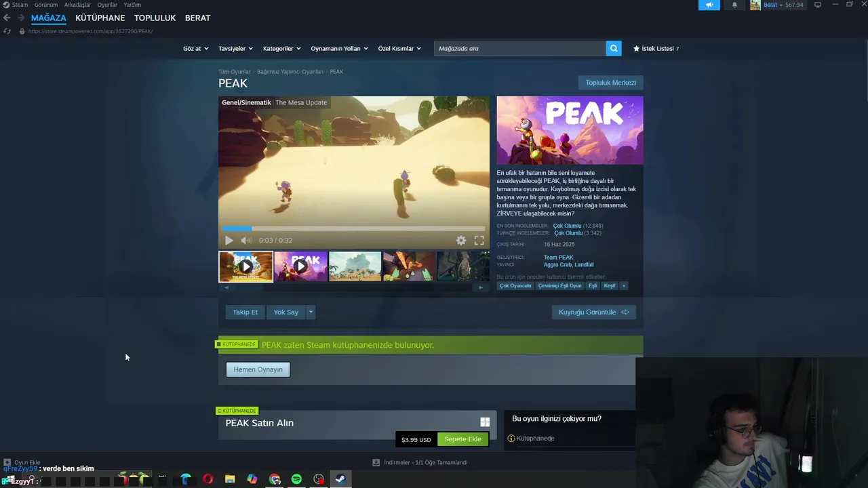Switch to the KÜTÜPHANE tab
Viewport: 868px width, 488px height.
(100, 18)
